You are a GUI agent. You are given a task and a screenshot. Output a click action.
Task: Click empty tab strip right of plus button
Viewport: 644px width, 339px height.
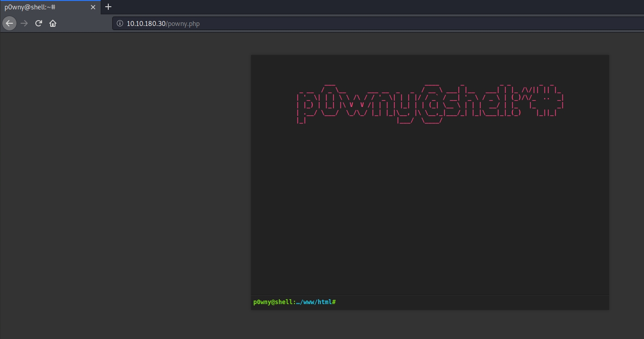358,7
